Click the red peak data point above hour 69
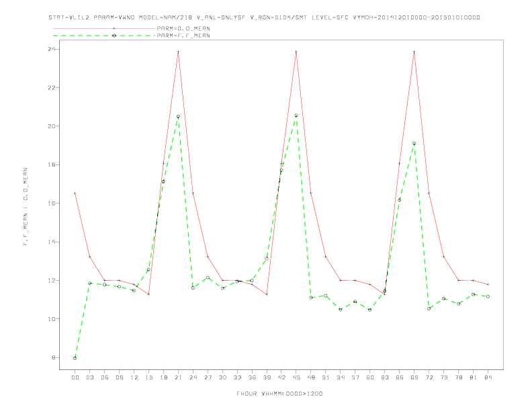 pyautogui.click(x=414, y=52)
